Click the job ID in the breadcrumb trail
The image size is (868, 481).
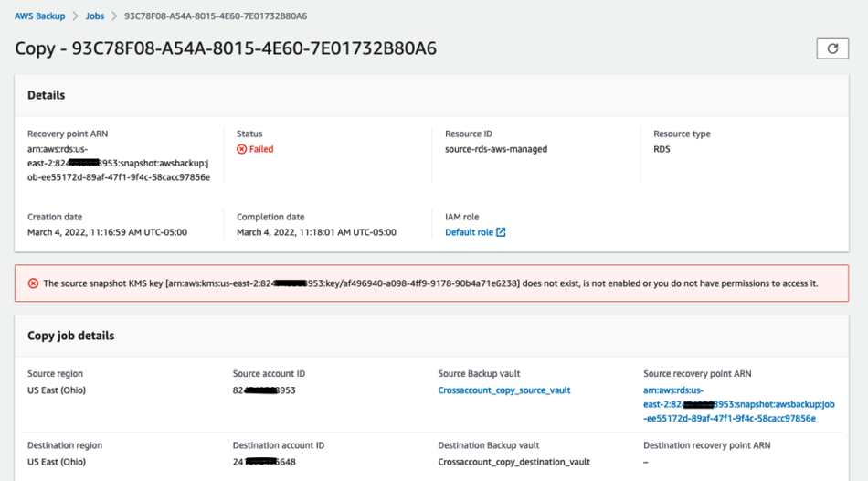[216, 16]
